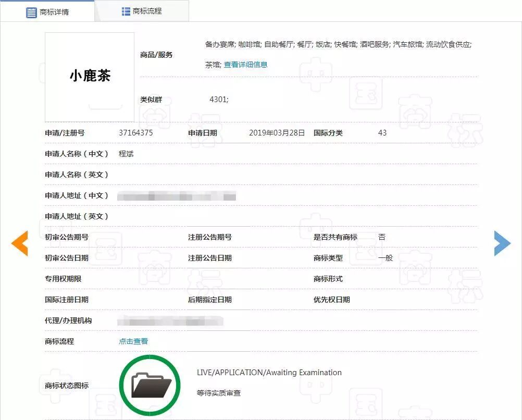This screenshot has height=420, width=522.
Task: Select application date 2019年03月28日
Action: click(x=277, y=133)
